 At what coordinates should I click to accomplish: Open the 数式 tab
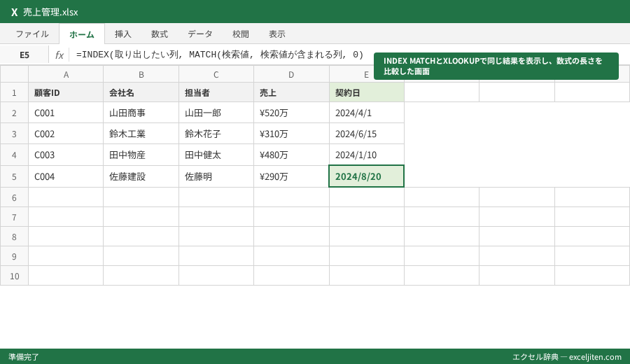tap(160, 34)
